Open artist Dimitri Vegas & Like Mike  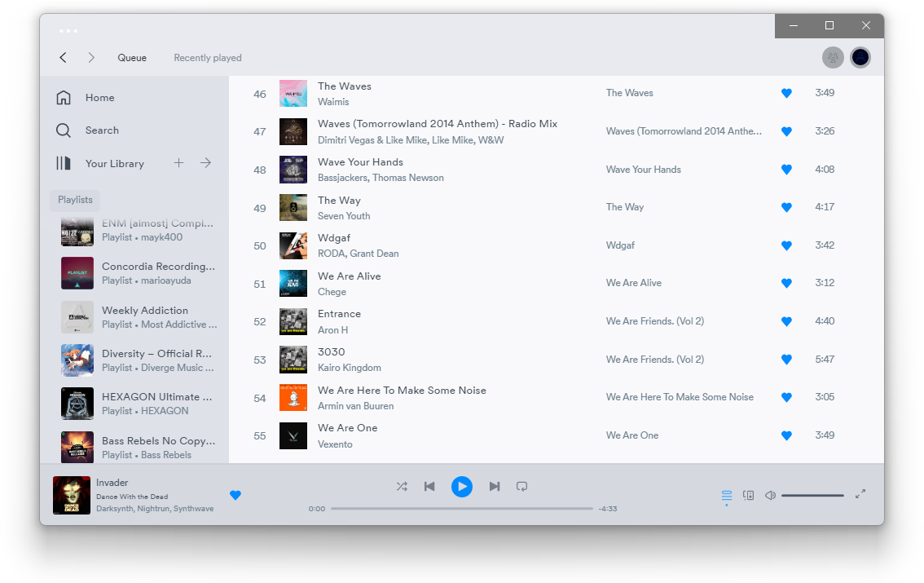click(x=372, y=140)
